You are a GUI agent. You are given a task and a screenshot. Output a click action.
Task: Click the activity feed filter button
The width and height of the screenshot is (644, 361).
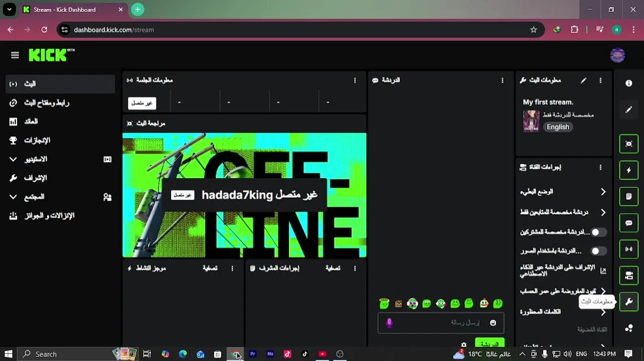tap(210, 268)
